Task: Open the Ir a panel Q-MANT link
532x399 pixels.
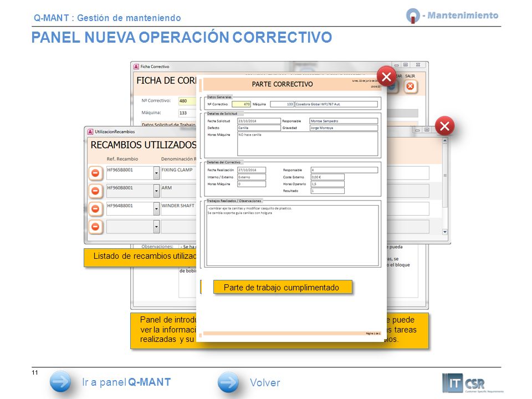Action: 126,382
